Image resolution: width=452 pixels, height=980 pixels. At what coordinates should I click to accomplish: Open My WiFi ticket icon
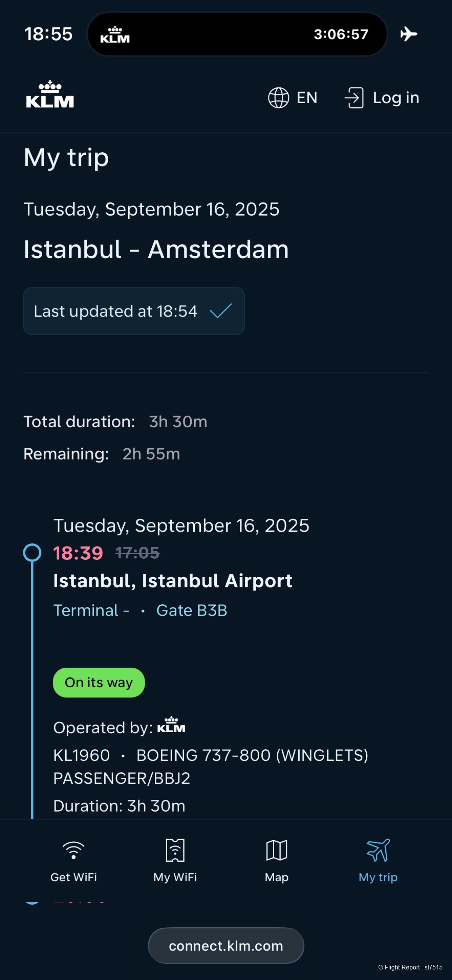coord(175,850)
